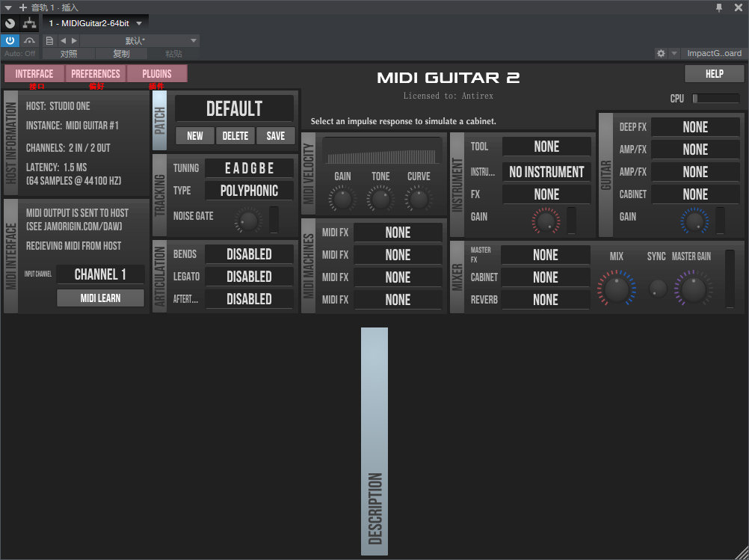
Task: Expand the preset name dropdown arrow
Action: pos(194,40)
